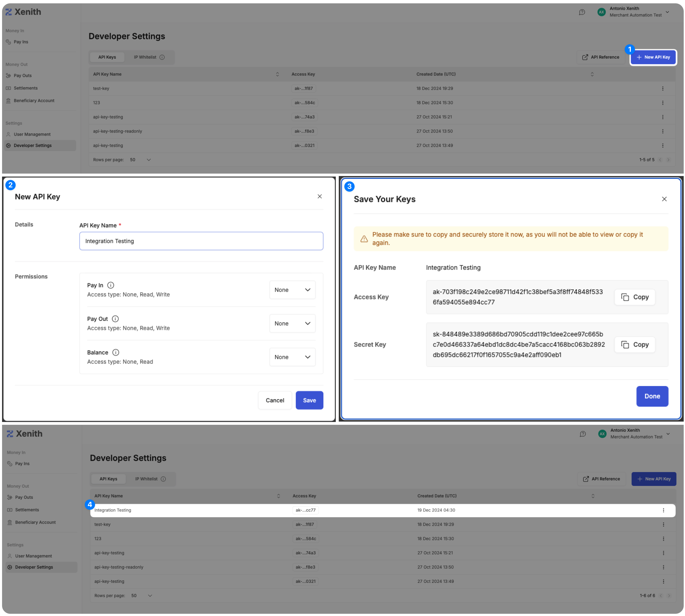The height and width of the screenshot is (616, 685).
Task: Open the Pay In access type dropdown
Action: pyautogui.click(x=293, y=290)
